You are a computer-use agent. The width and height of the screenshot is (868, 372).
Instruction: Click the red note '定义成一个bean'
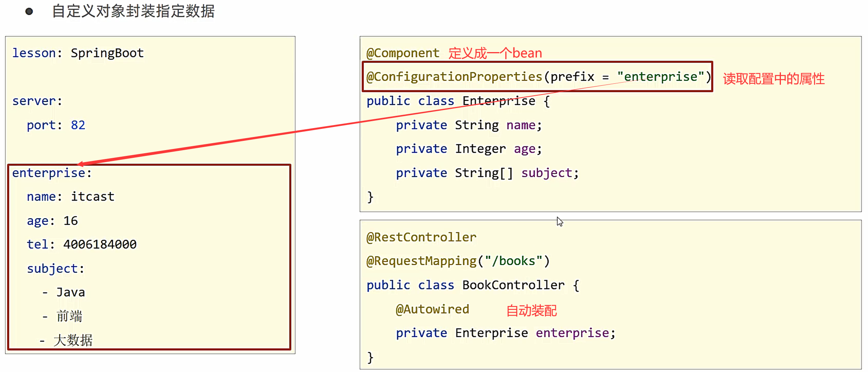pos(495,53)
